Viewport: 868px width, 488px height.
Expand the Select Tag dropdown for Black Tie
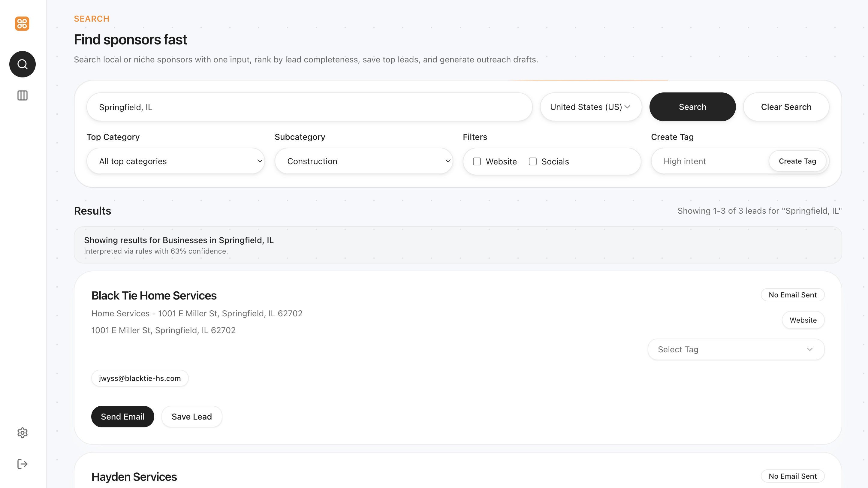735,349
